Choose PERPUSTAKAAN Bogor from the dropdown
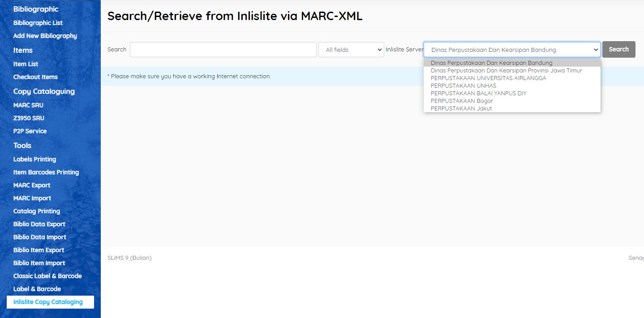The image size is (644, 318). point(461,101)
